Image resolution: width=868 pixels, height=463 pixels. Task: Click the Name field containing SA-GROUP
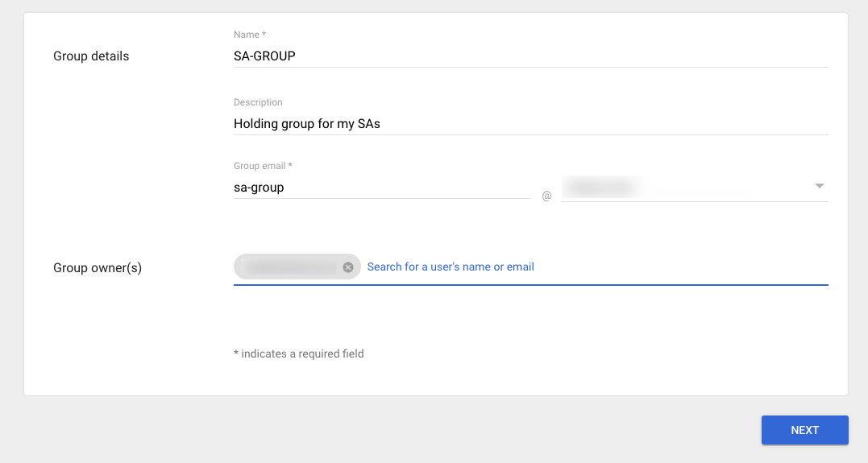click(484, 56)
